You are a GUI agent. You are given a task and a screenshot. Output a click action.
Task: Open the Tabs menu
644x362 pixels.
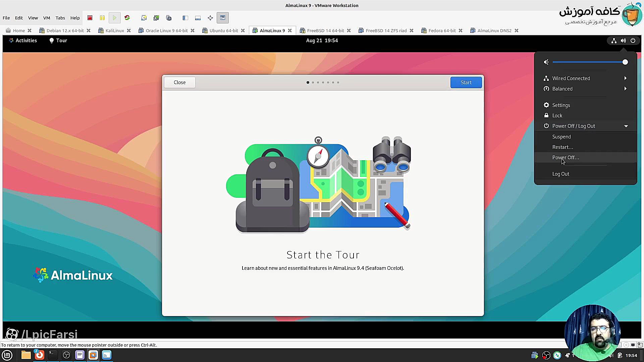(60, 18)
